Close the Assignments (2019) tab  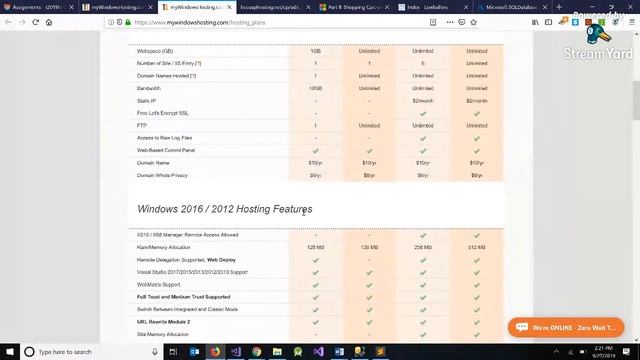click(71, 7)
